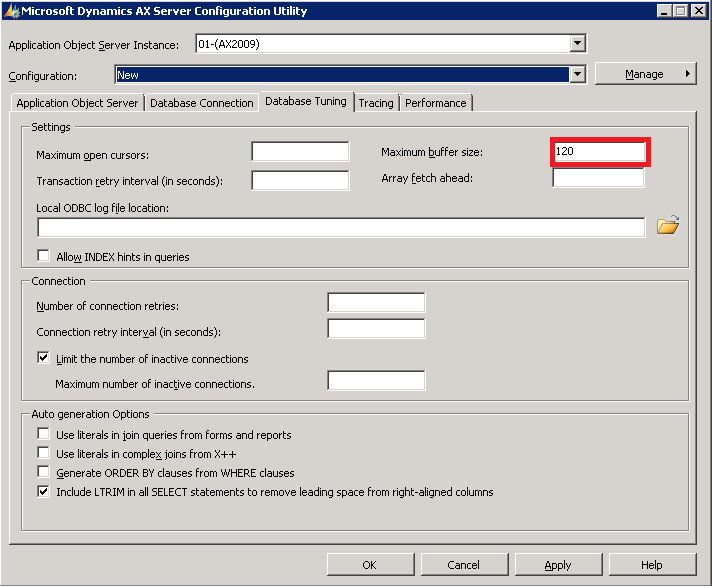Enable Allow INDEX hints in queries
Viewport: 712px width, 586px height.
coord(44,256)
